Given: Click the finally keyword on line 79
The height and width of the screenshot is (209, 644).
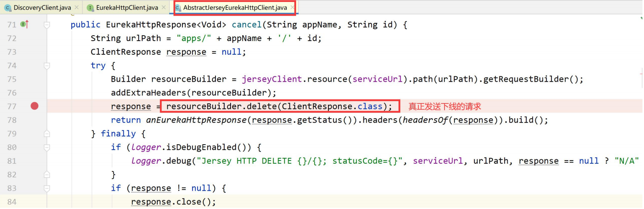Looking at the screenshot, I should [x=118, y=134].
